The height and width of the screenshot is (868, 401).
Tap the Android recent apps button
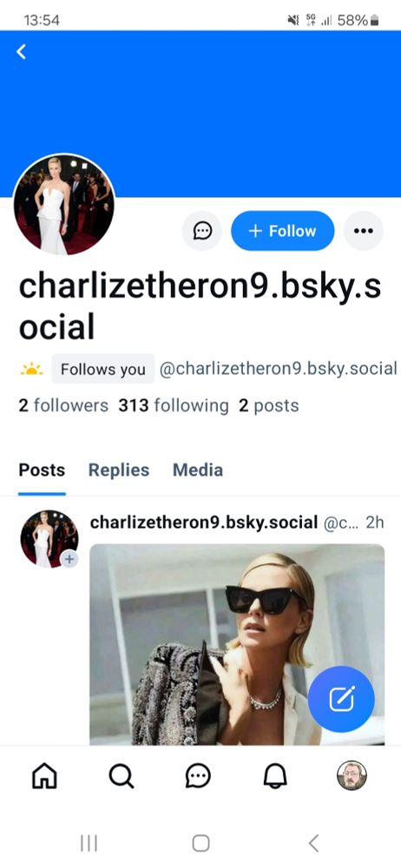(x=89, y=843)
